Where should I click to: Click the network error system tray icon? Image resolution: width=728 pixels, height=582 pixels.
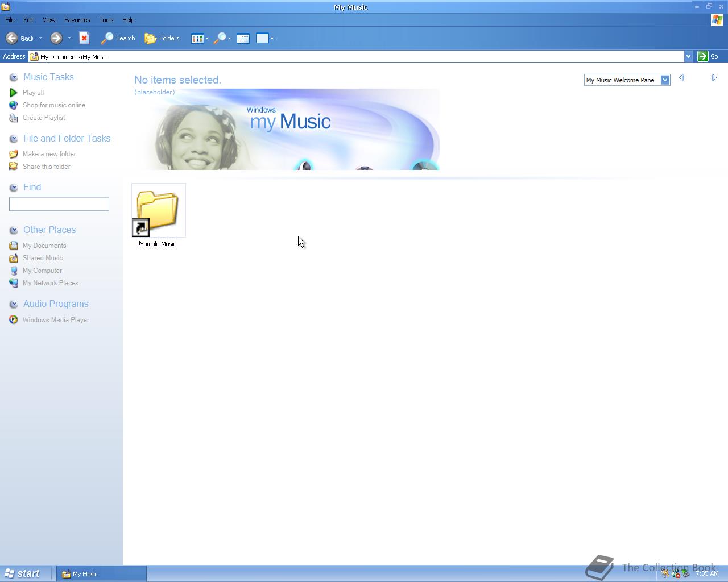tap(676, 574)
